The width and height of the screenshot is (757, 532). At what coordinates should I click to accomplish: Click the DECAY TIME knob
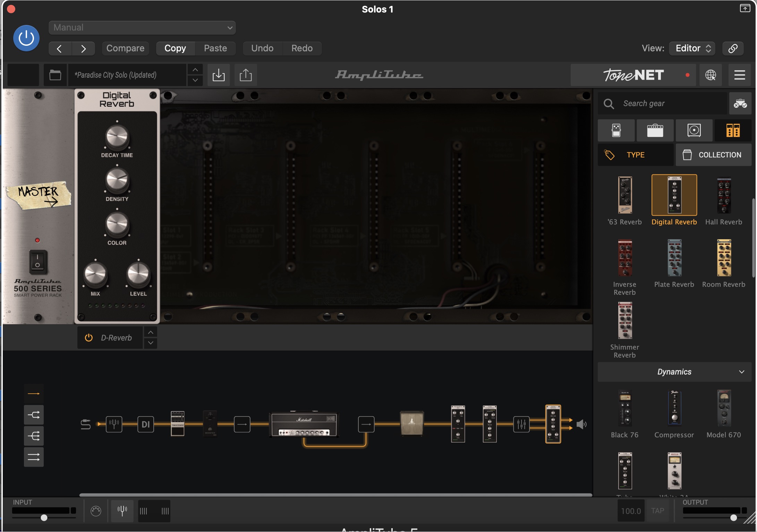[x=117, y=137]
